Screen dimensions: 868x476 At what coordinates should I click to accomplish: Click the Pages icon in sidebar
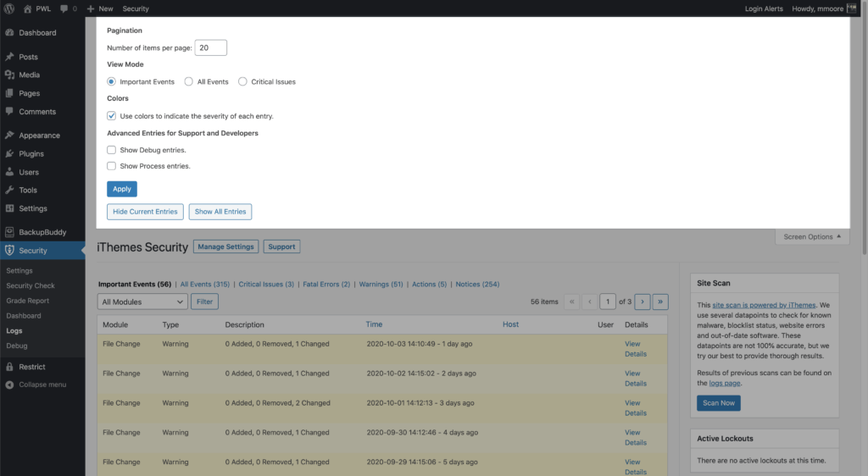pyautogui.click(x=9, y=93)
